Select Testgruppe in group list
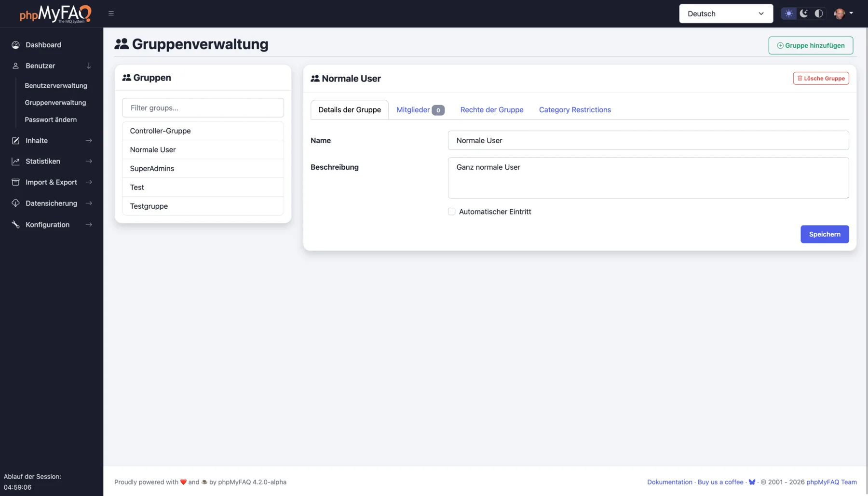This screenshot has height=496, width=868. click(203, 206)
